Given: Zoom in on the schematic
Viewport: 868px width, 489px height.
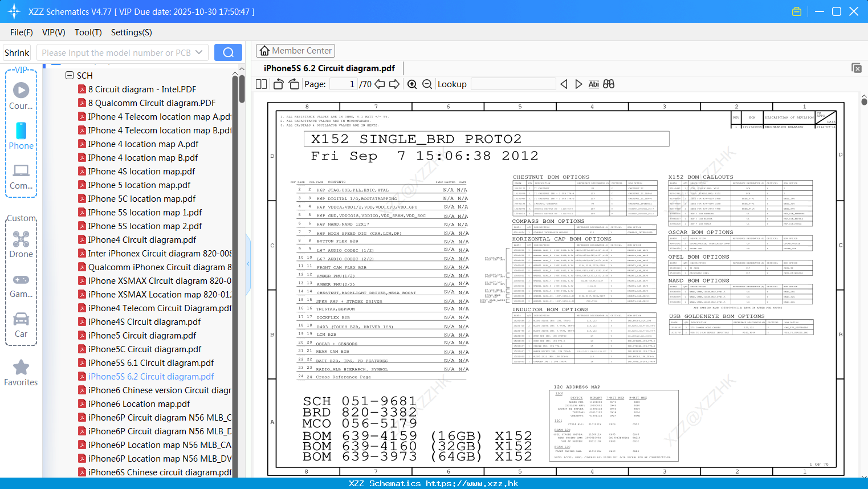Looking at the screenshot, I should 412,84.
